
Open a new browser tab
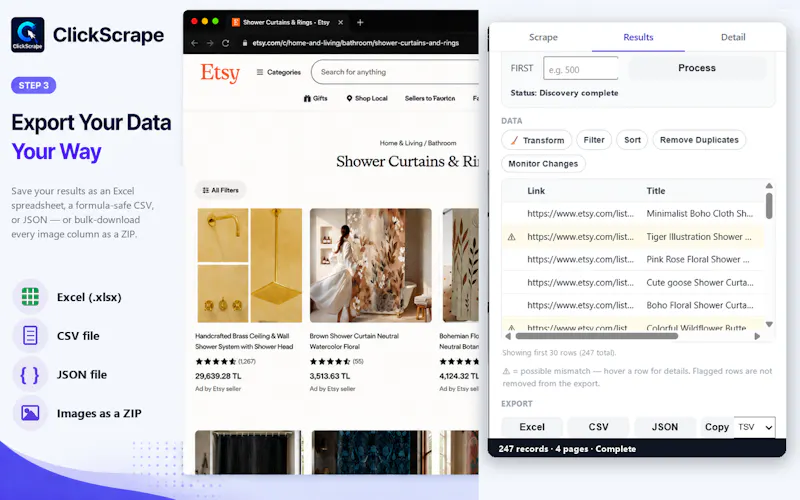click(360, 22)
